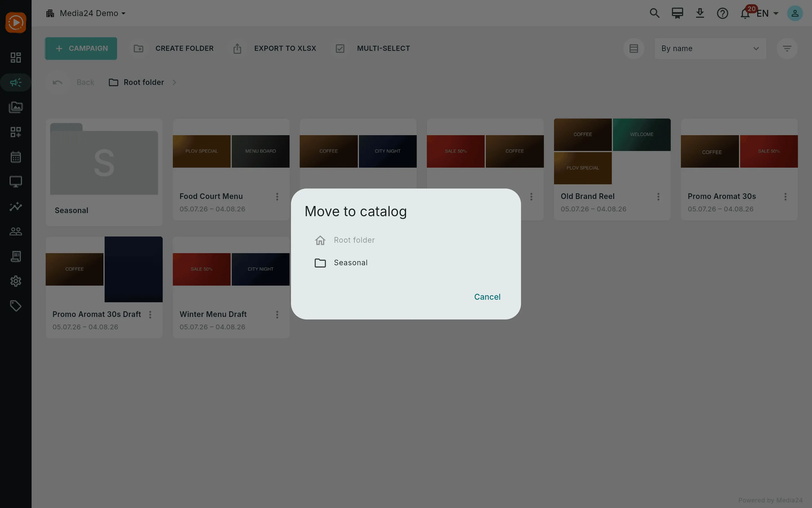
Task: Open Media24 Demo company dropdown
Action: [x=86, y=13]
